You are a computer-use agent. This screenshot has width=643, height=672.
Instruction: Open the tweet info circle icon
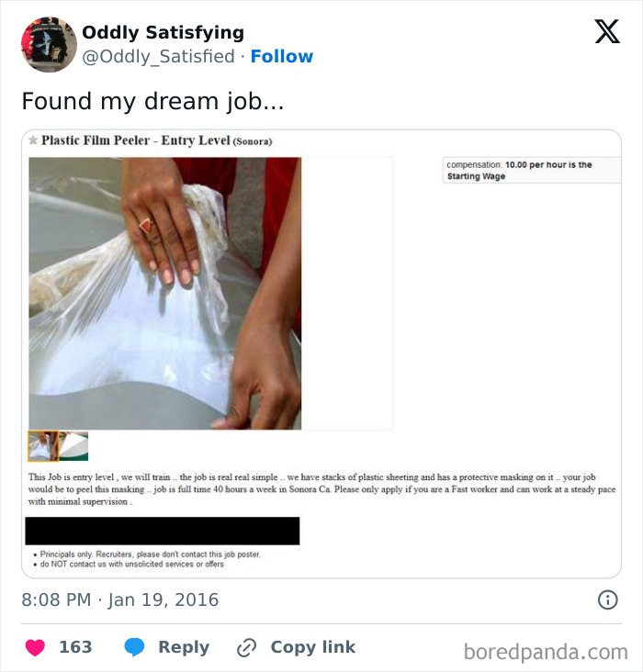607,599
